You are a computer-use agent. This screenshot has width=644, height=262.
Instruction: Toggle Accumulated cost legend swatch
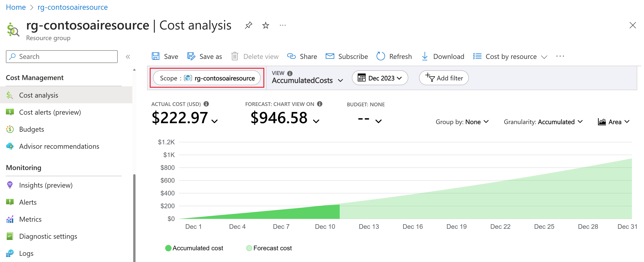point(168,248)
